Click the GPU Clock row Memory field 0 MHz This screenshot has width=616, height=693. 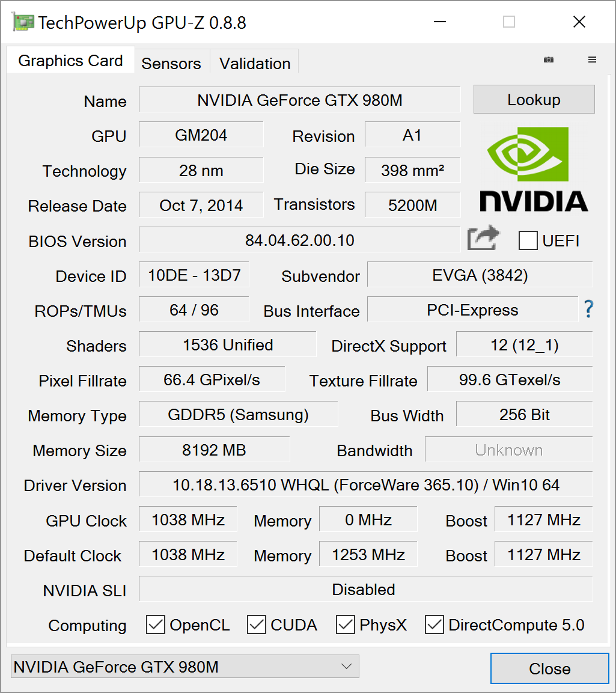(368, 520)
